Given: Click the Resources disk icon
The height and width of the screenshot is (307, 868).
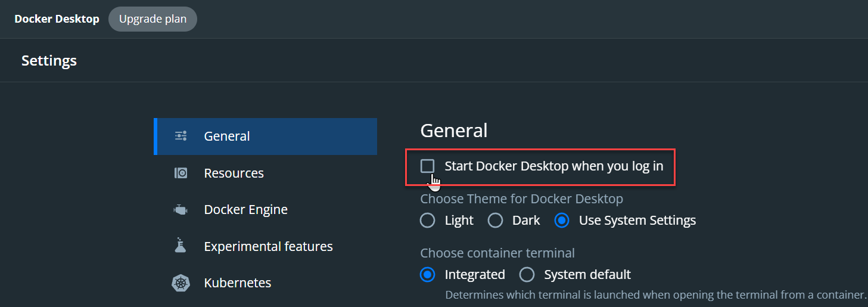Looking at the screenshot, I should point(181,173).
